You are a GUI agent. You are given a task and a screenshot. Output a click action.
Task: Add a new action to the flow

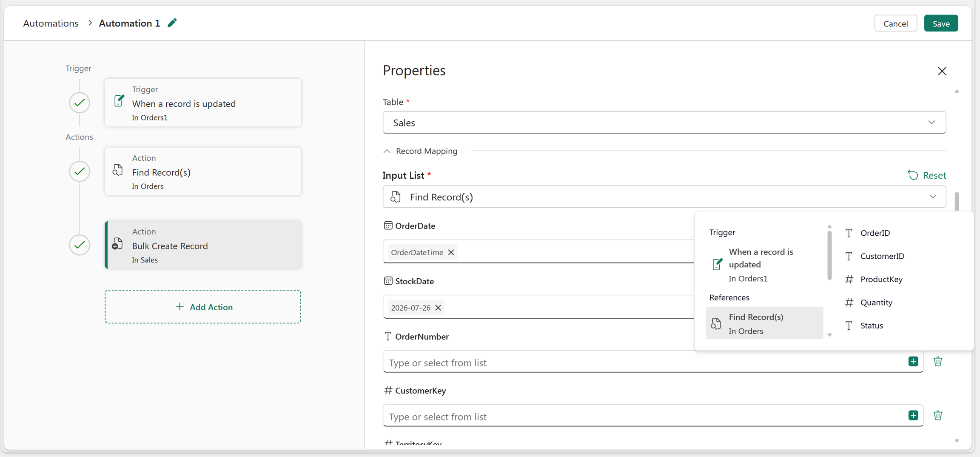[x=203, y=307]
